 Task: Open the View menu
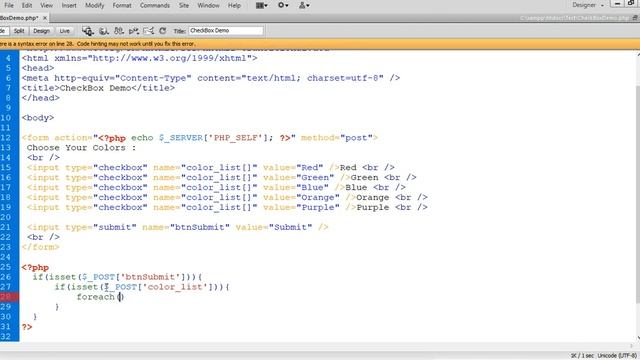click(x=47, y=5)
